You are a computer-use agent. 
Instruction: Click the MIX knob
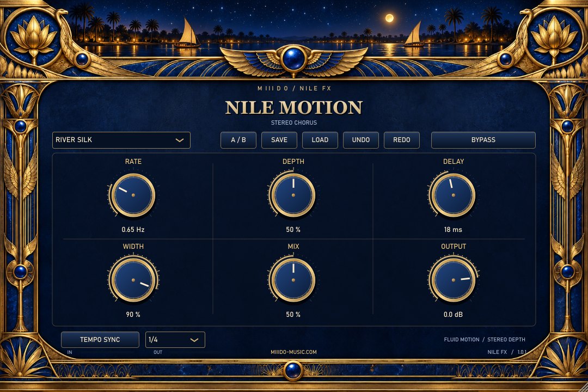click(293, 280)
